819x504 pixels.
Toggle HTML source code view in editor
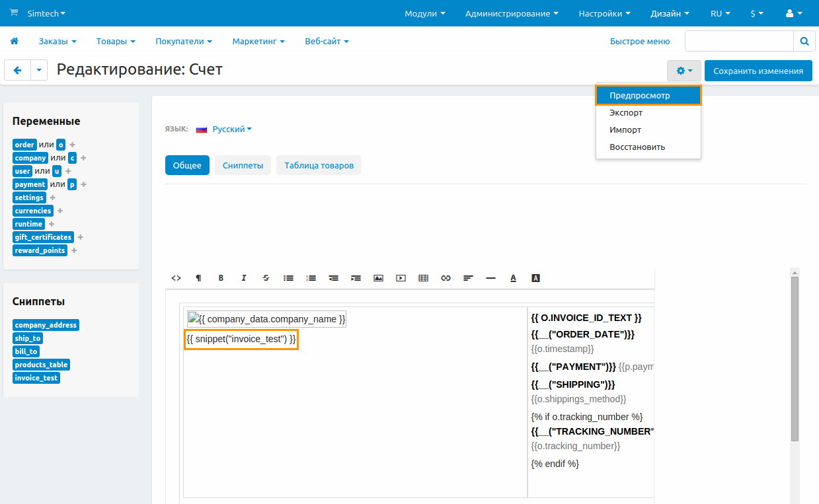(x=176, y=278)
